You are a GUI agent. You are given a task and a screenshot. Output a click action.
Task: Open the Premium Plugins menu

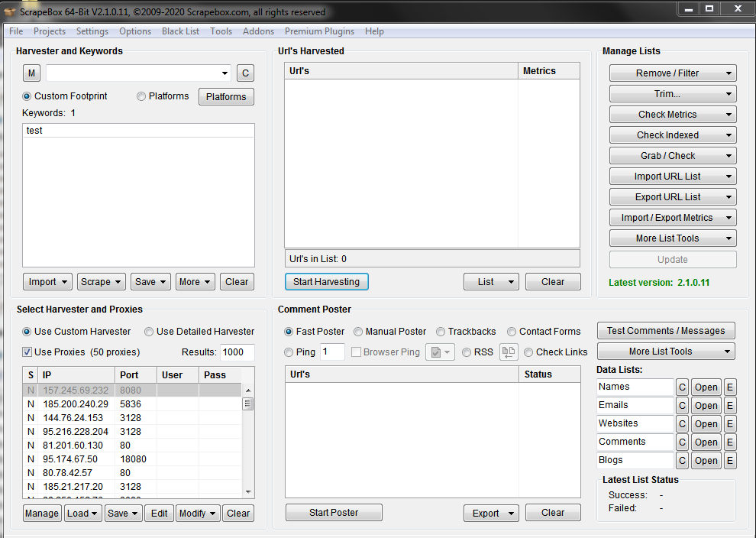click(319, 31)
